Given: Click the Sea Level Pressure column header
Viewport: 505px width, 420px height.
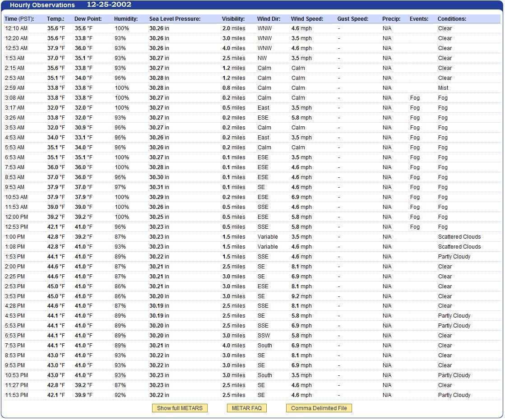Looking at the screenshot, I should click(175, 18).
